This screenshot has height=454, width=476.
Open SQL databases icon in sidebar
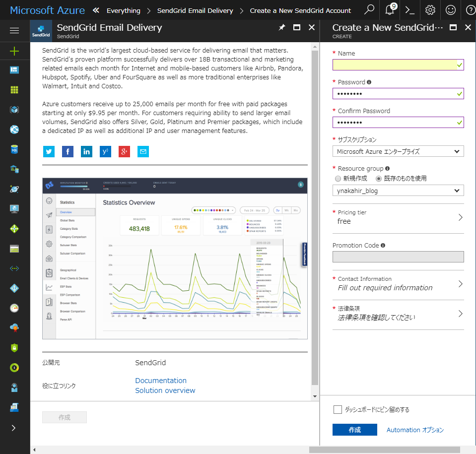pos(14,149)
